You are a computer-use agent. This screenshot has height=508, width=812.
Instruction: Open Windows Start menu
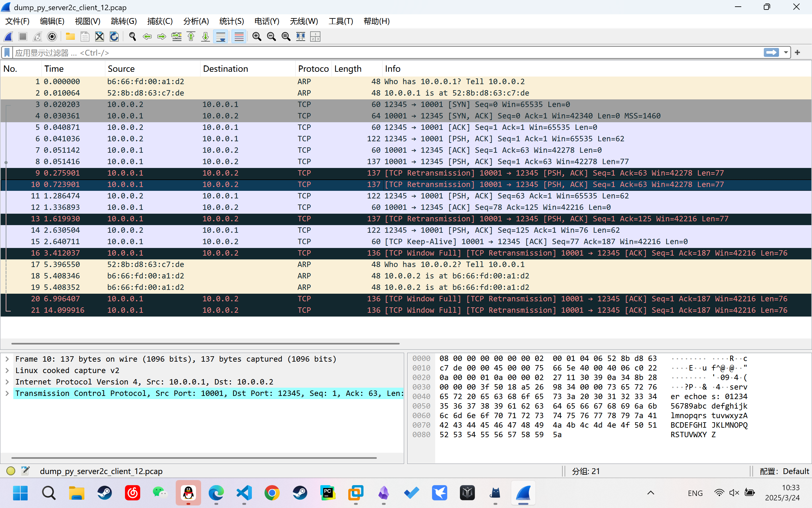click(20, 493)
